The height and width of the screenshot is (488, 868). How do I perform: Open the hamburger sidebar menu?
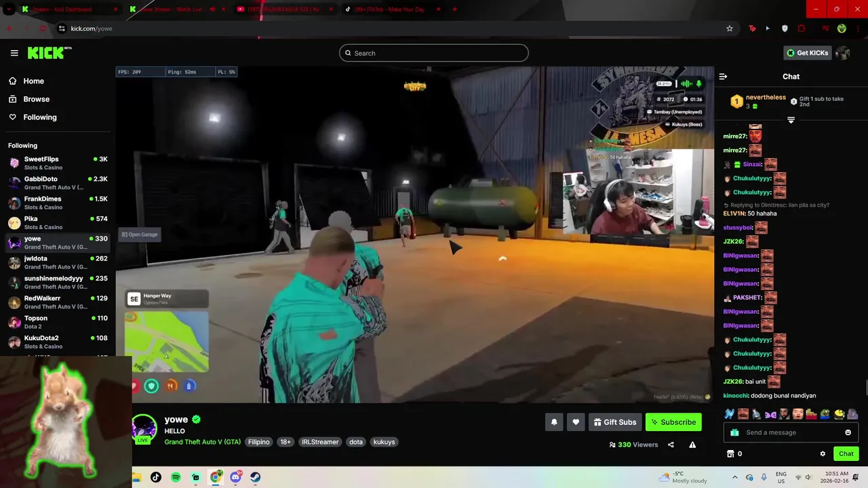[14, 53]
